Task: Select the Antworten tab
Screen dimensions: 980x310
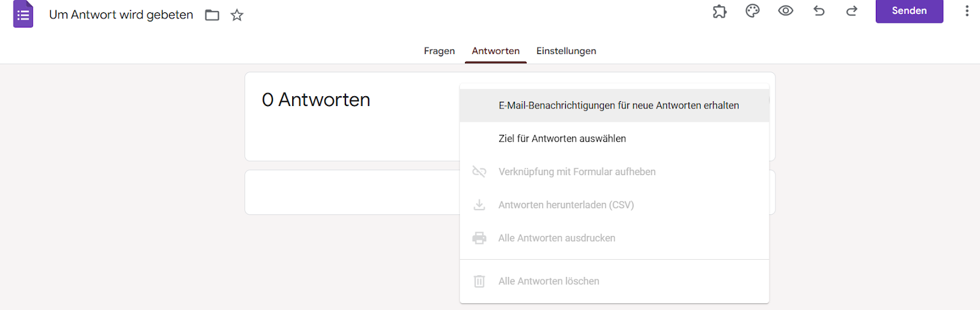Action: pos(496,51)
